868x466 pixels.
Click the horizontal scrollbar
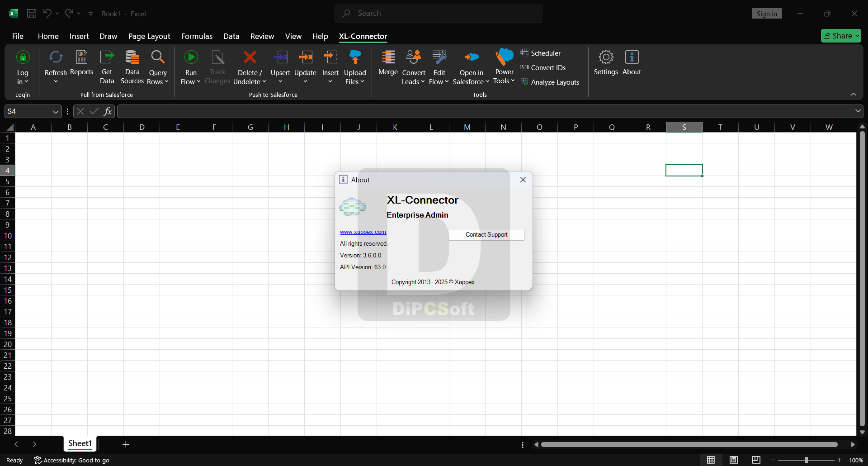click(x=689, y=445)
